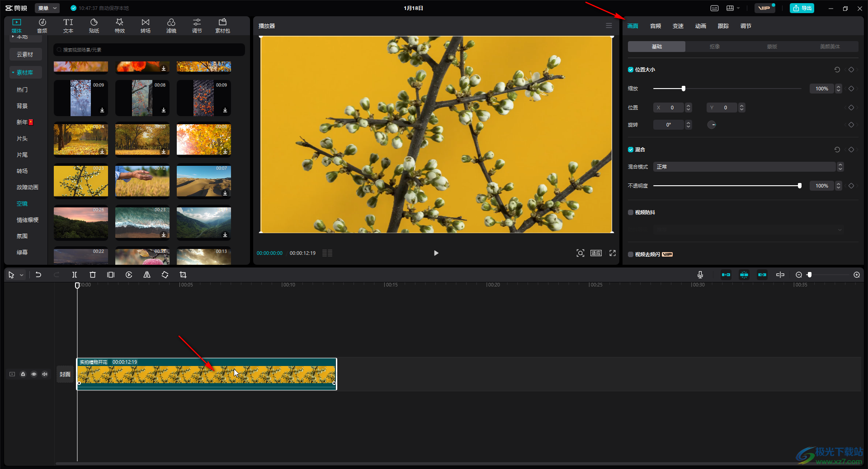
Task: Select the 空镜 category in sidebar
Action: coord(22,203)
